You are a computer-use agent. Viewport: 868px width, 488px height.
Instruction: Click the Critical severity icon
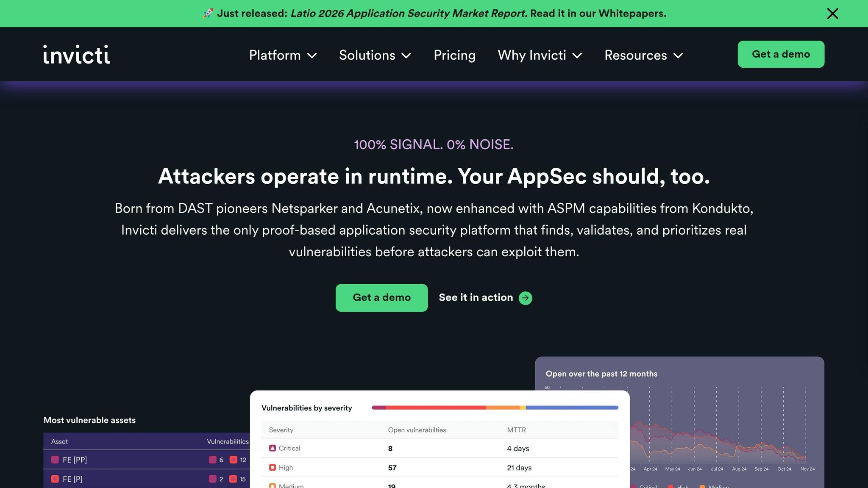click(x=273, y=448)
